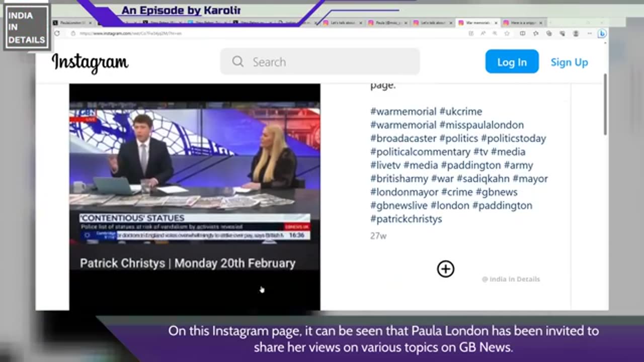
Task: Close the War memorials tab
Action: click(x=496, y=23)
